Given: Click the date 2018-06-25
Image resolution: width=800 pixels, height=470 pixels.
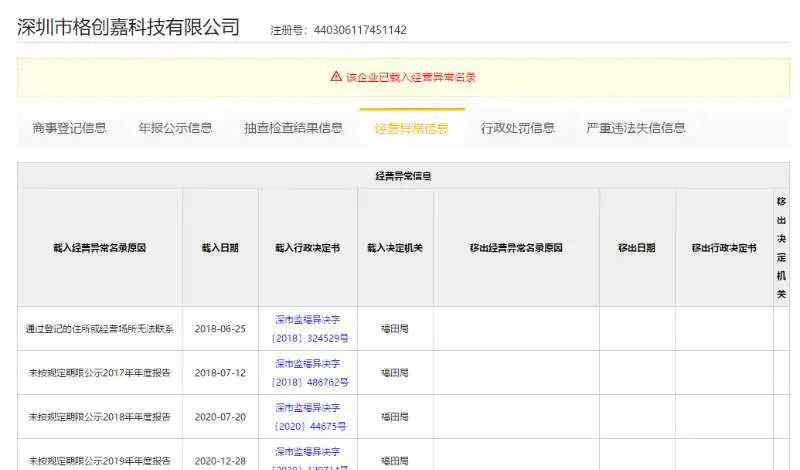Looking at the screenshot, I should pos(220,329).
